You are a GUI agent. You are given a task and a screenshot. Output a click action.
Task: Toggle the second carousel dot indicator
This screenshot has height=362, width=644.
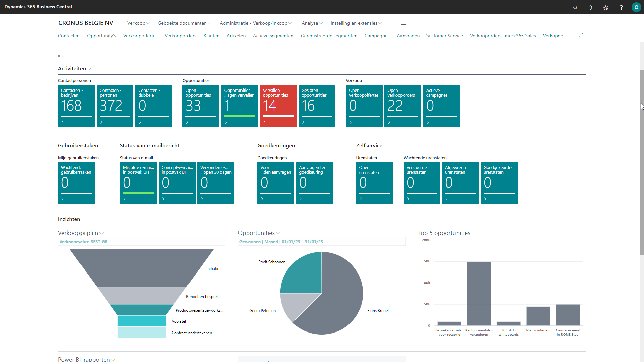pos(63,56)
